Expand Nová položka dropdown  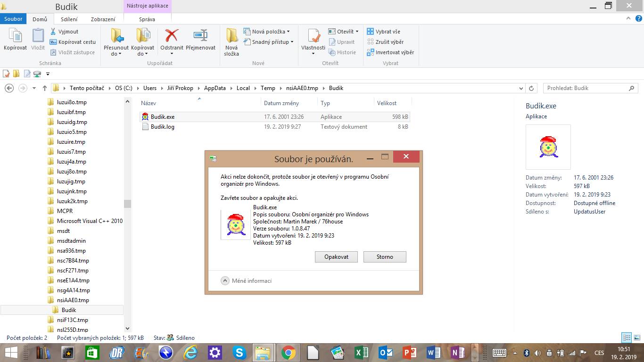pos(288,32)
